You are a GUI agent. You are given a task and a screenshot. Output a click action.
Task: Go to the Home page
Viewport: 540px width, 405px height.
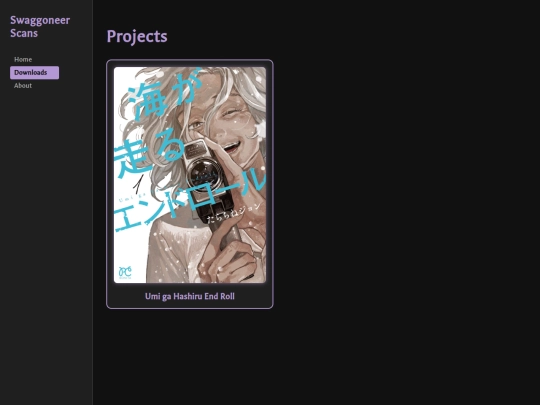tap(23, 60)
